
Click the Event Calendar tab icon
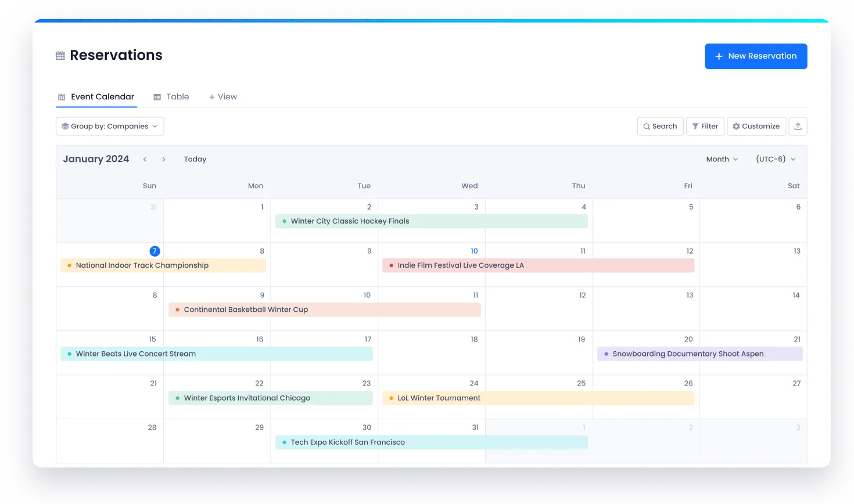pyautogui.click(x=62, y=97)
